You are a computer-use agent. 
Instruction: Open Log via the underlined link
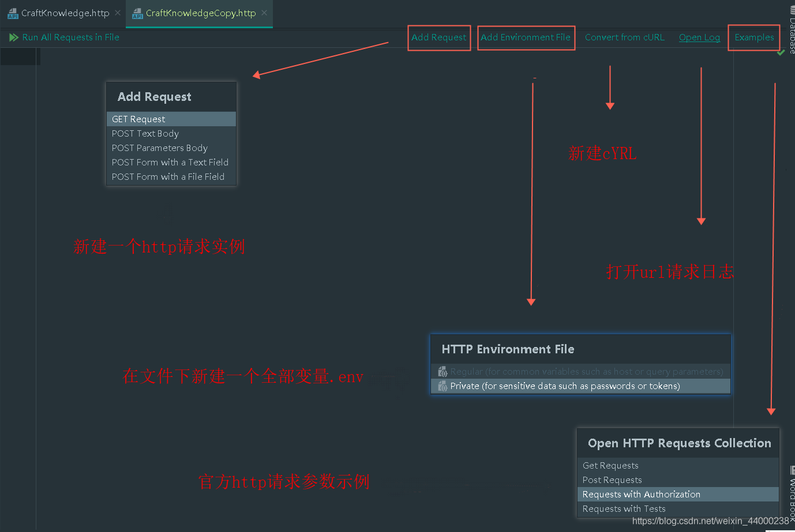click(699, 37)
